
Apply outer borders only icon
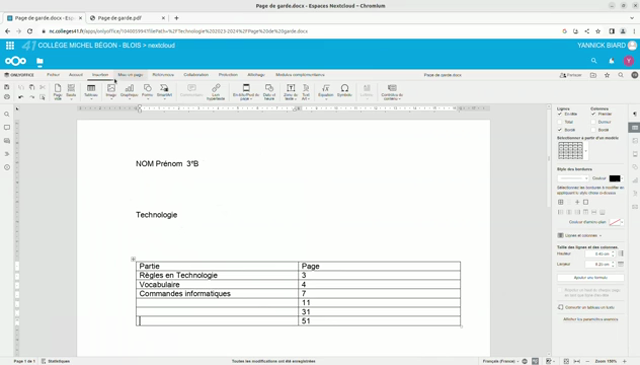coord(586,202)
